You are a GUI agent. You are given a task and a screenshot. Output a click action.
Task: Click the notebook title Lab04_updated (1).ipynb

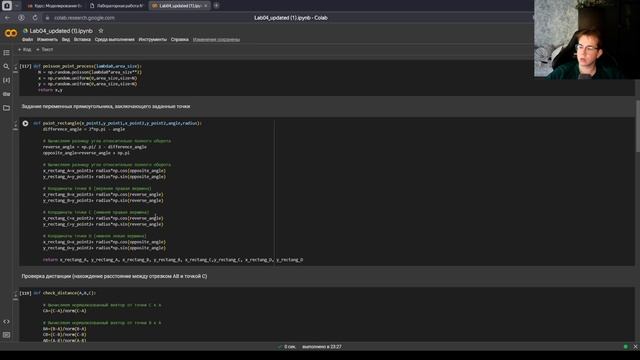(61, 31)
